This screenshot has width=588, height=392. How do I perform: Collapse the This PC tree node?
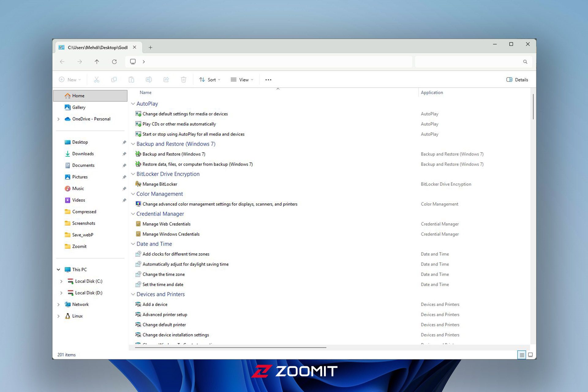point(58,269)
